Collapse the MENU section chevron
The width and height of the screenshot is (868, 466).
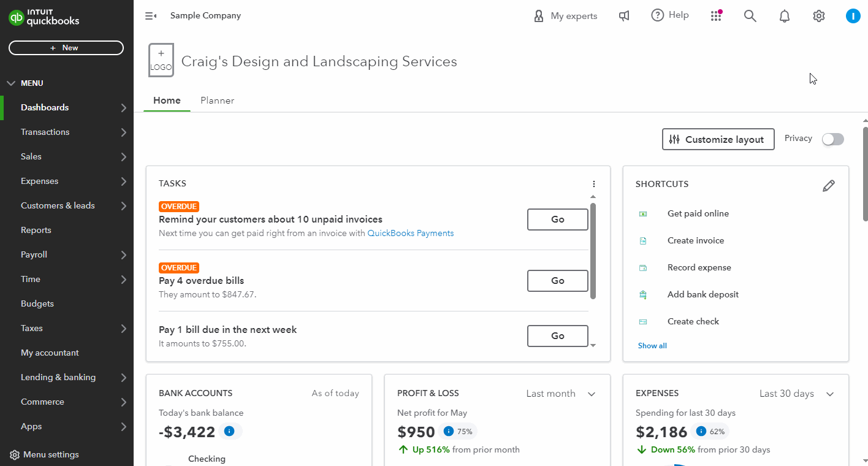coord(10,83)
